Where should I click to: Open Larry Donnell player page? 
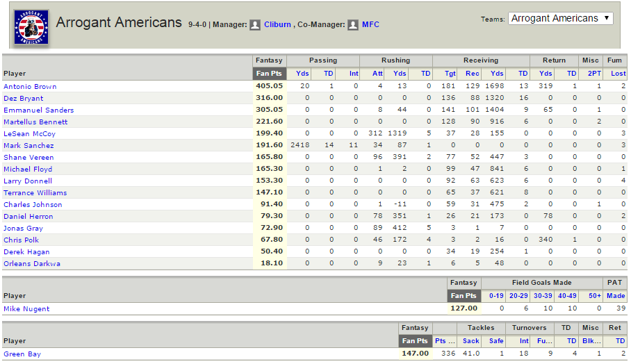click(28, 181)
